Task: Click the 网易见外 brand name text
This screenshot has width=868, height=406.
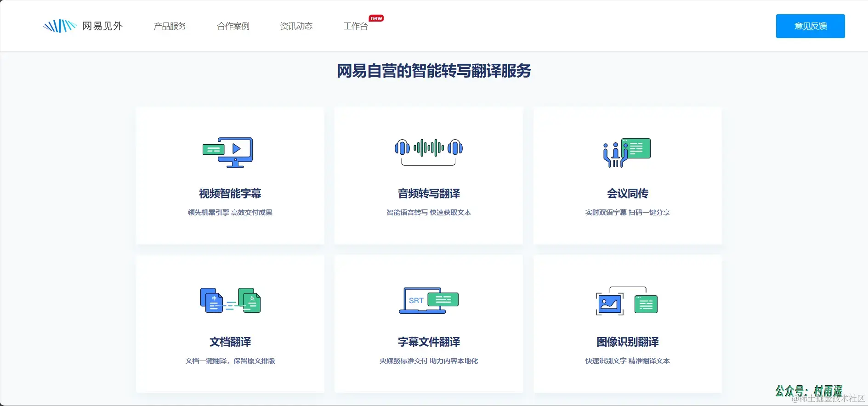Action: click(102, 26)
